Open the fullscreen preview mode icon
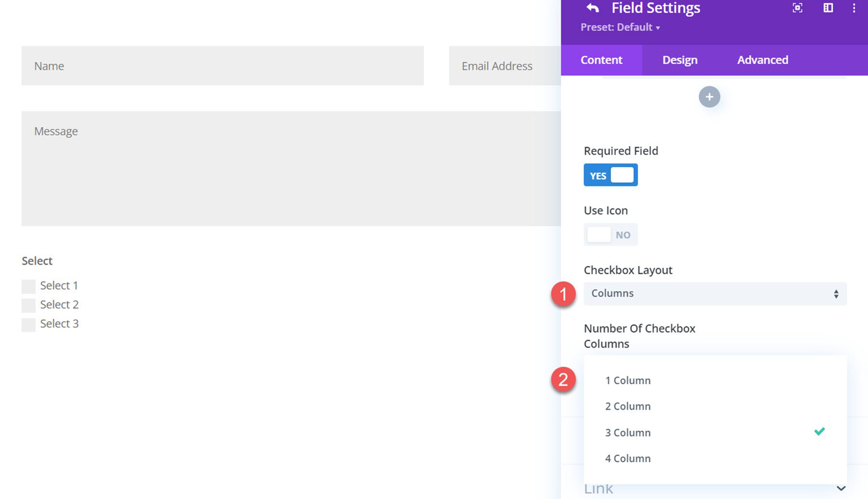This screenshot has height=499, width=868. (798, 8)
